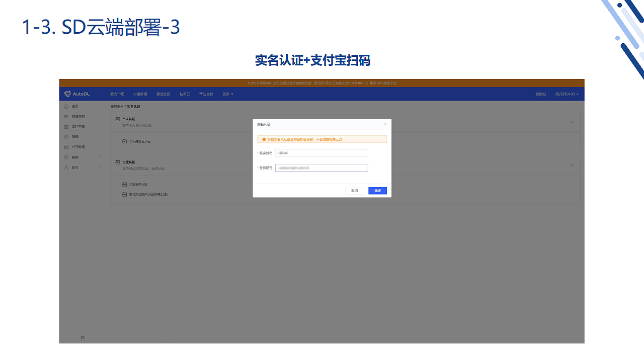This screenshot has height=362, width=644.
Task: Open AI服务器 in top navigation
Action: [140, 94]
